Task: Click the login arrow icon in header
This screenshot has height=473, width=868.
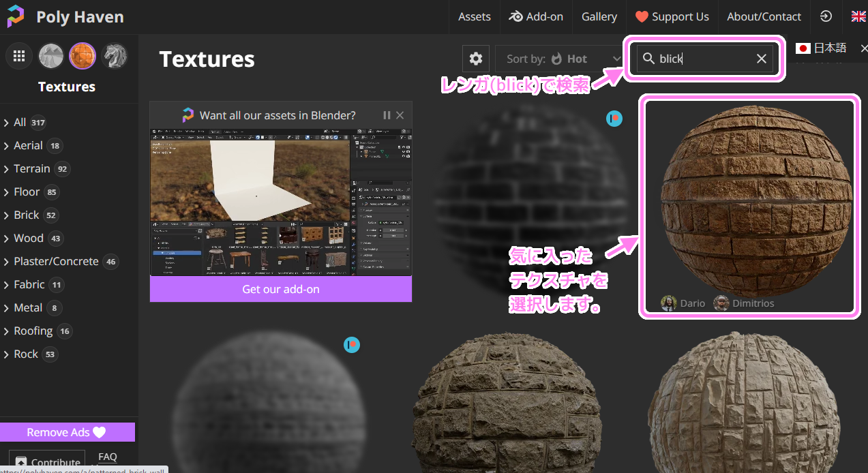Action: point(826,16)
